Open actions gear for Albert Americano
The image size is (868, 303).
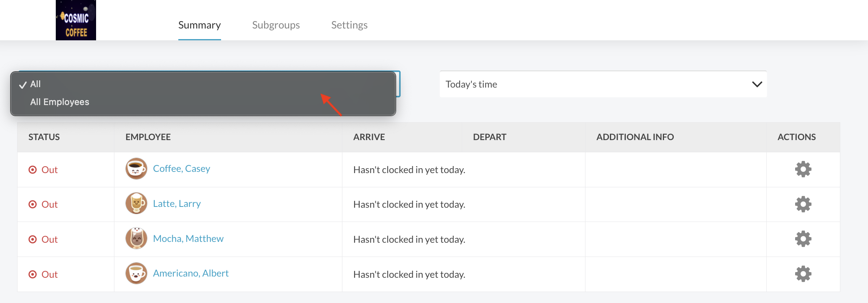point(803,274)
